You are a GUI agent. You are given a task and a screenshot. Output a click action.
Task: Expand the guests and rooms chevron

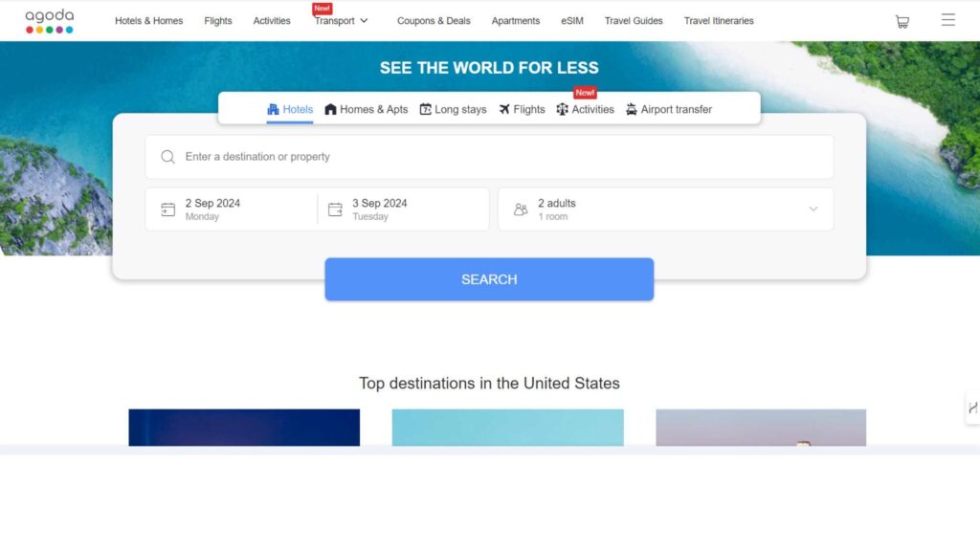click(x=813, y=209)
